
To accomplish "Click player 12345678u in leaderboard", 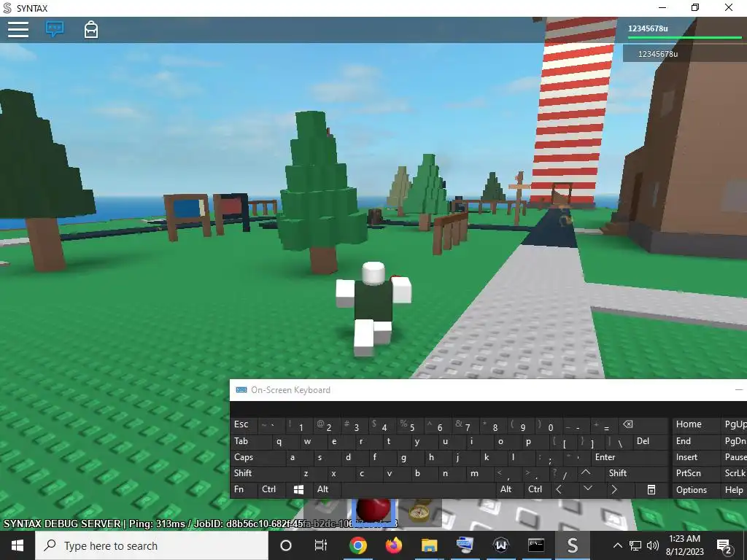I will pos(684,54).
